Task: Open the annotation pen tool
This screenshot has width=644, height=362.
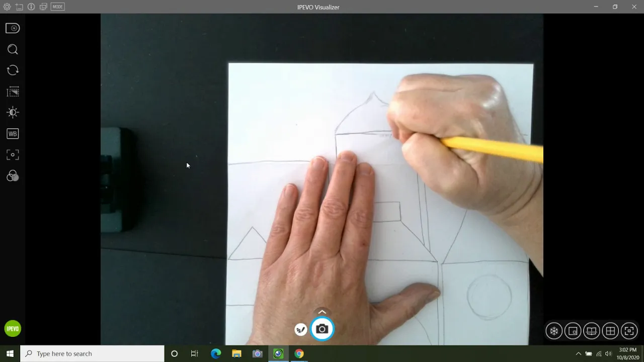Action: tap(300, 330)
